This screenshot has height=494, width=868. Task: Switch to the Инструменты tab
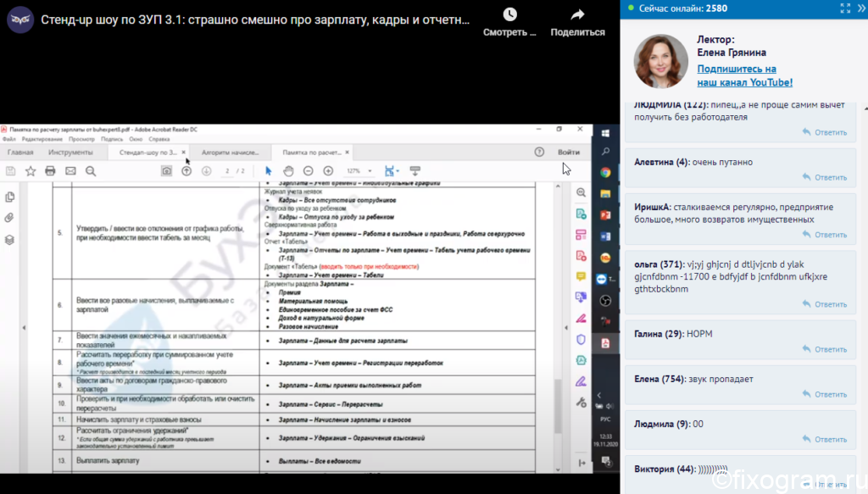coord(70,153)
